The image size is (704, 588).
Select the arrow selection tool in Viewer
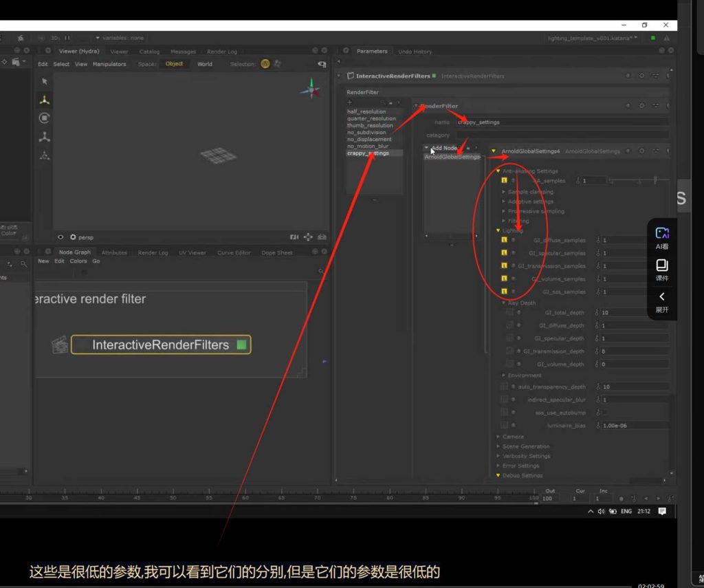(45, 81)
